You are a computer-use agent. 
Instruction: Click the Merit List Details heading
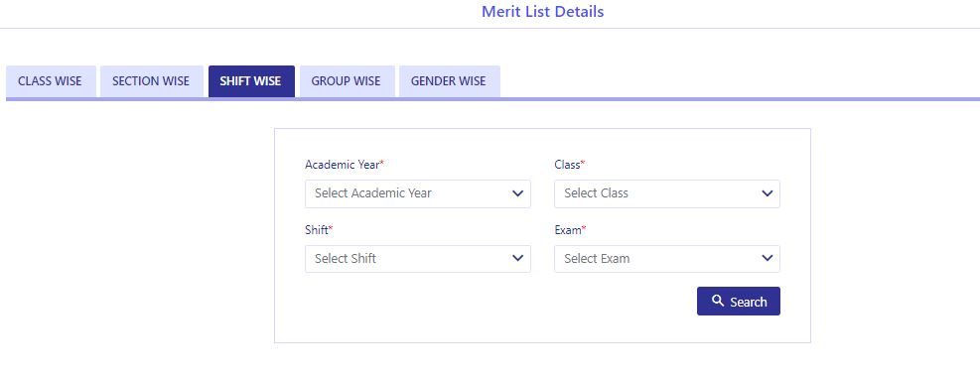(x=542, y=11)
